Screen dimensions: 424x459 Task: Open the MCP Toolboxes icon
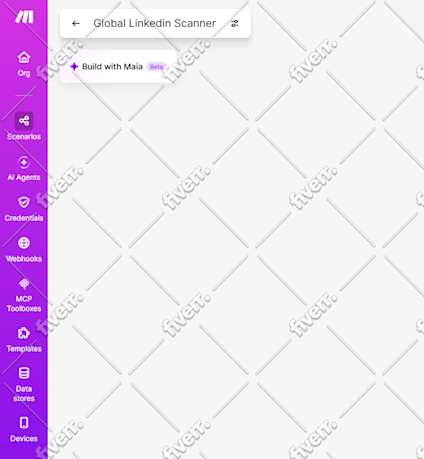tap(24, 284)
